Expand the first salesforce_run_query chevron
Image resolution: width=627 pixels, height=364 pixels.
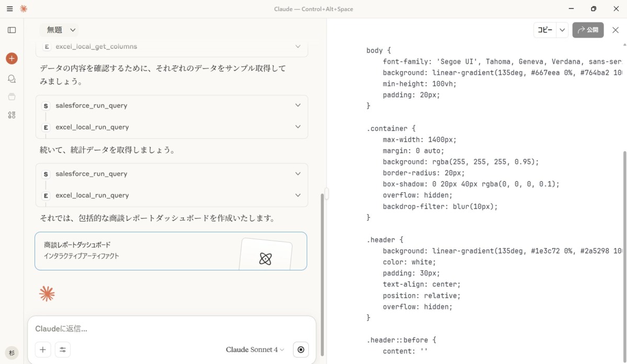click(298, 105)
